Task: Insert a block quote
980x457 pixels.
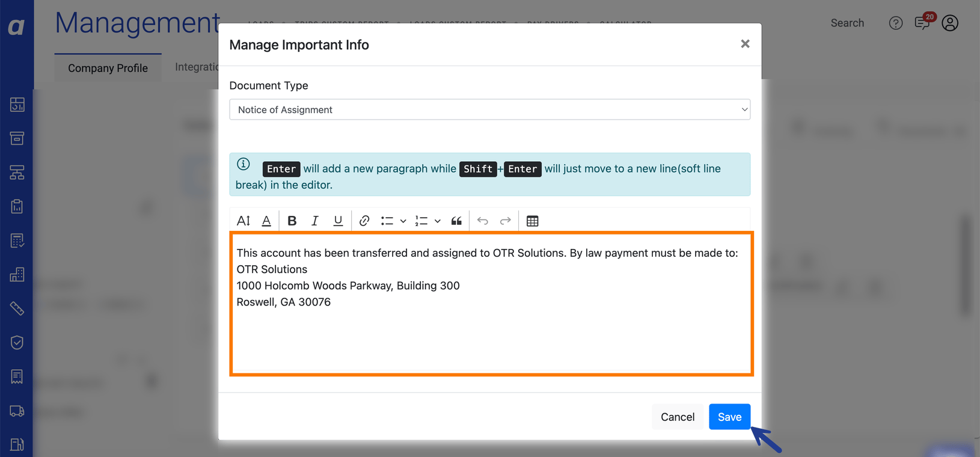Action: [x=456, y=221]
